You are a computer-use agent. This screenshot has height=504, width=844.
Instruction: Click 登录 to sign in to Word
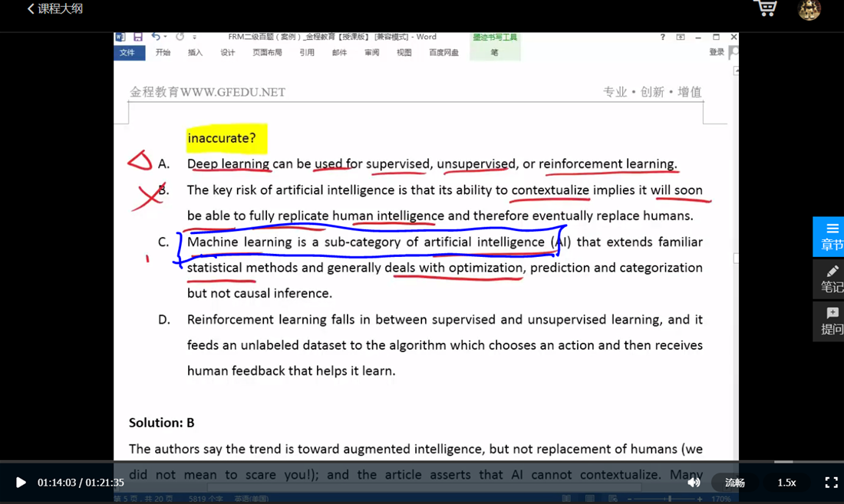(717, 52)
